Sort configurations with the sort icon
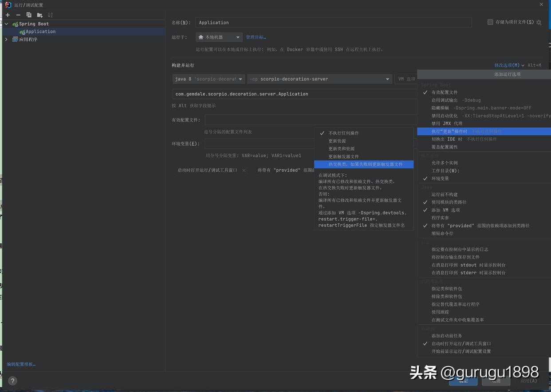 pyautogui.click(x=50, y=15)
